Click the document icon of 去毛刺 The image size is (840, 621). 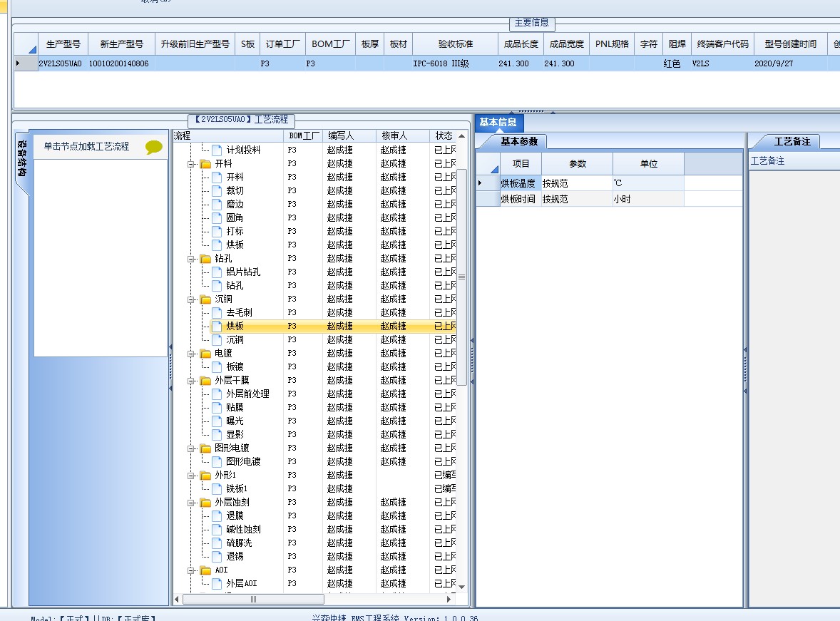[217, 312]
